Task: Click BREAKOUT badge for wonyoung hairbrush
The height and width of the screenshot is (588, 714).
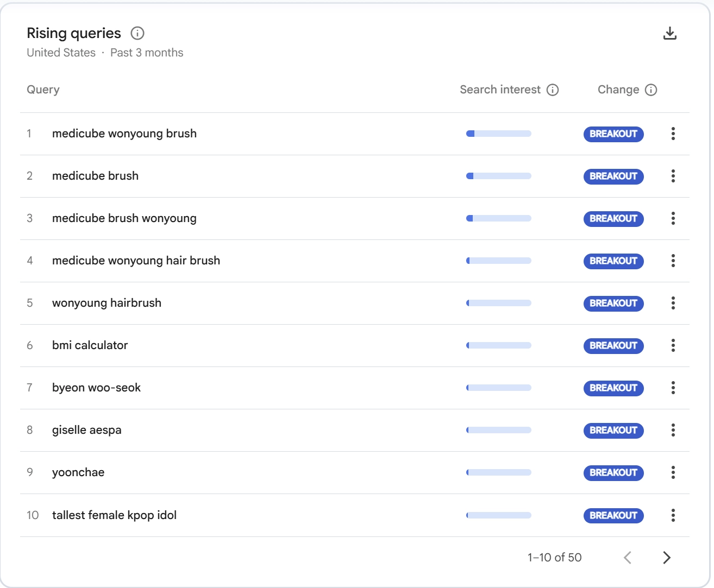Action: [613, 304]
